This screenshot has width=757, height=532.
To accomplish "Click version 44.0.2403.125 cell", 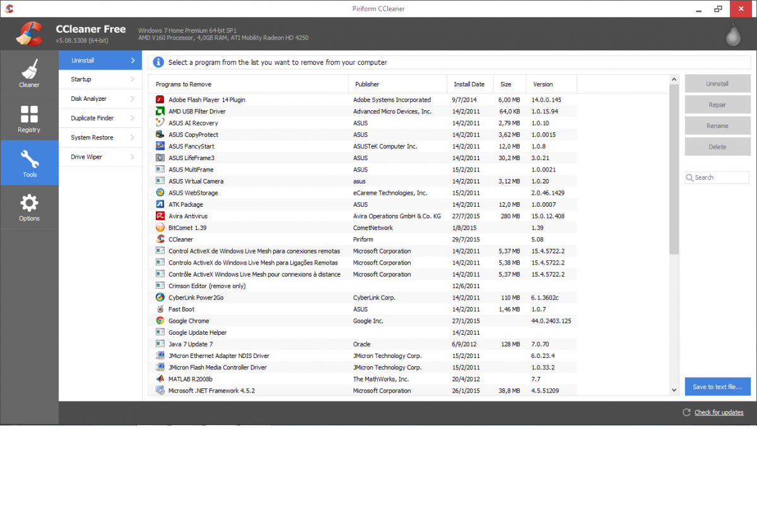I will click(551, 321).
